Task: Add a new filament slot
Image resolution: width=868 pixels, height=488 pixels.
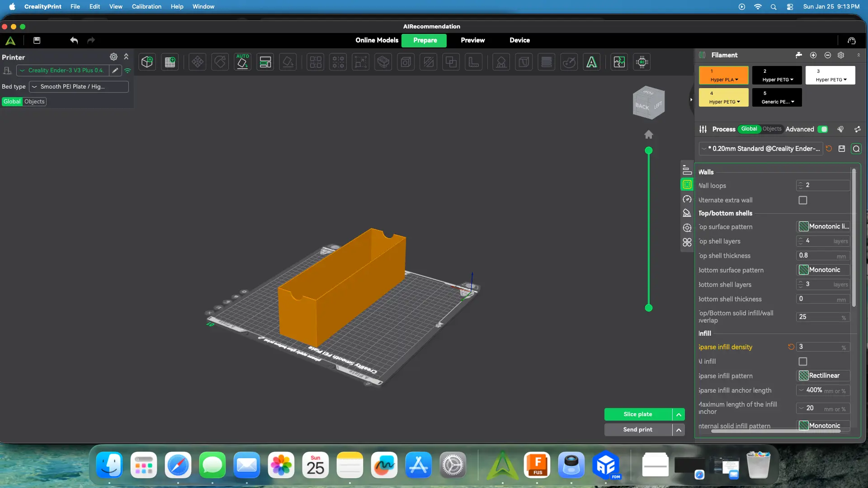Action: click(813, 55)
